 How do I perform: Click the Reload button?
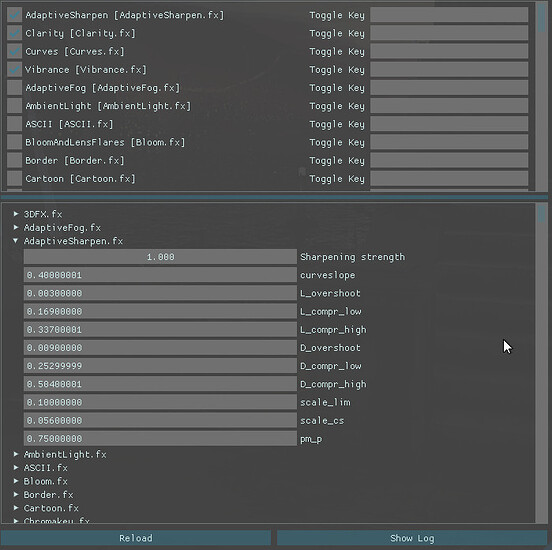[x=136, y=538]
